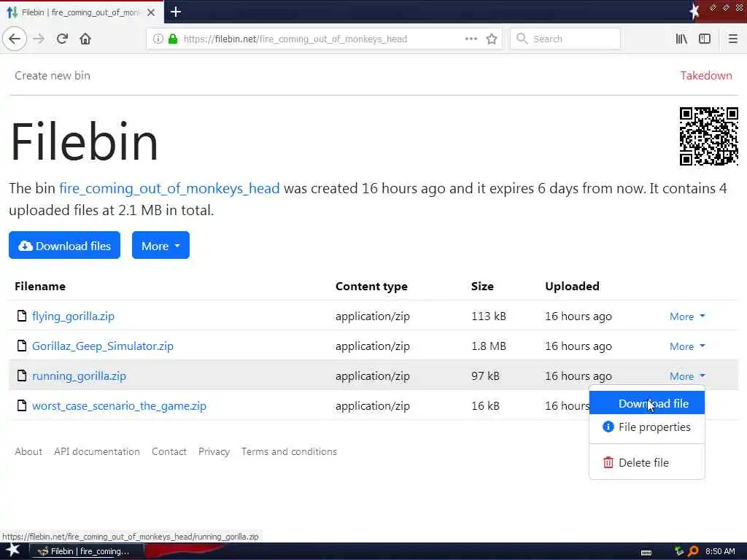Show site information icon in address bar
Image resolution: width=747 pixels, height=560 pixels.
point(158,39)
